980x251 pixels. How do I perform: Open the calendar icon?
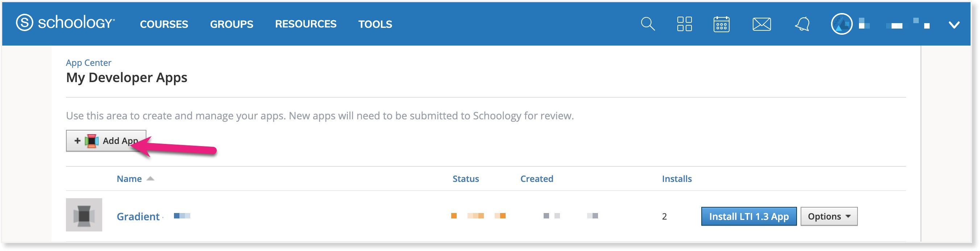[x=721, y=24]
